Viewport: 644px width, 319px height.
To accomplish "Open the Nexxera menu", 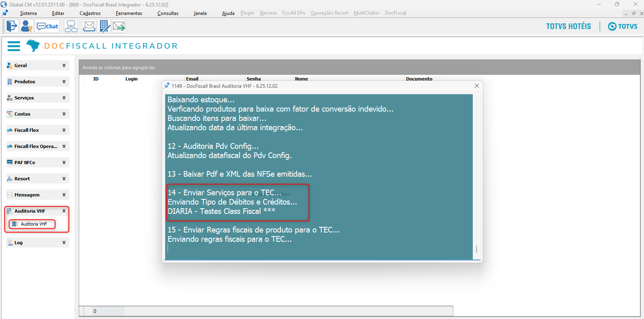I will pos(268,13).
